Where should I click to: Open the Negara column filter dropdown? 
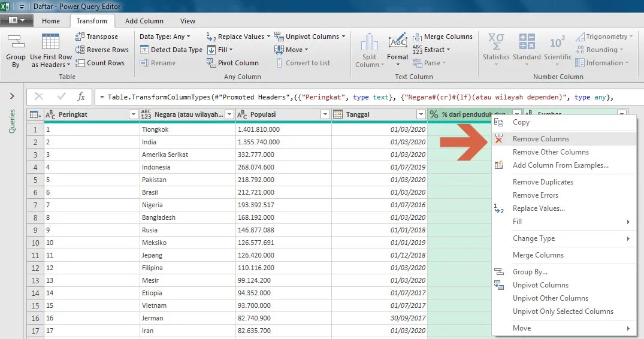(x=229, y=114)
